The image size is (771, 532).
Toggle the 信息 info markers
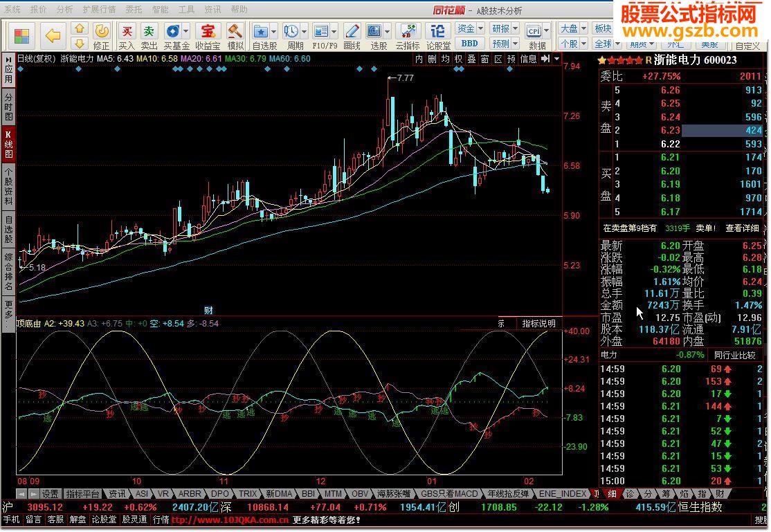pos(529,59)
